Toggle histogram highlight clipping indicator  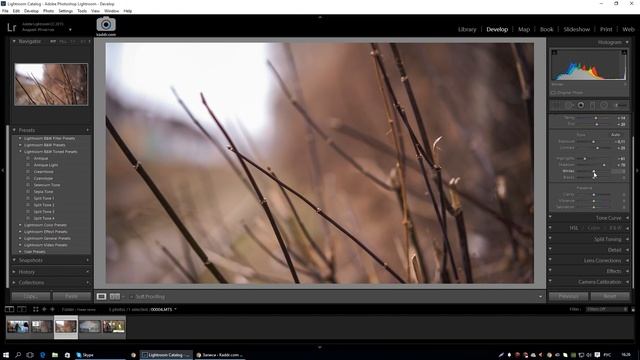[624, 53]
